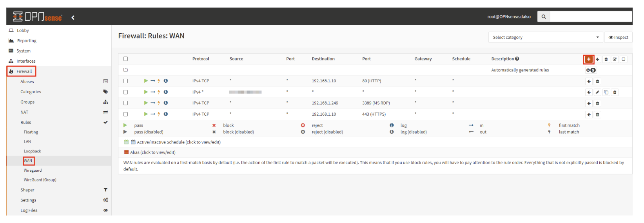Click inside the top search field
644x223 pixels.
(x=591, y=16)
